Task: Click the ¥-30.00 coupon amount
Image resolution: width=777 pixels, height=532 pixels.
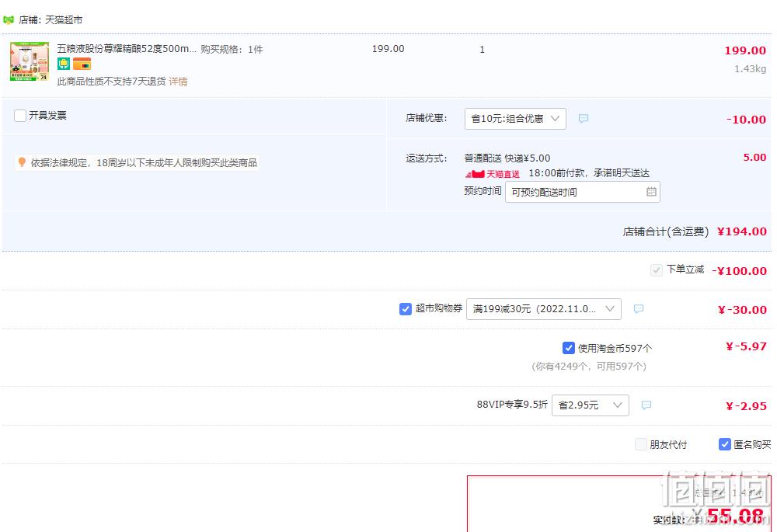Action: point(742,310)
